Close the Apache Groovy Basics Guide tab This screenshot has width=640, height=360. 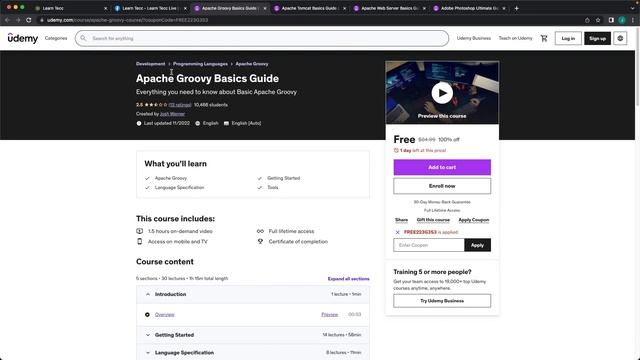(264, 8)
